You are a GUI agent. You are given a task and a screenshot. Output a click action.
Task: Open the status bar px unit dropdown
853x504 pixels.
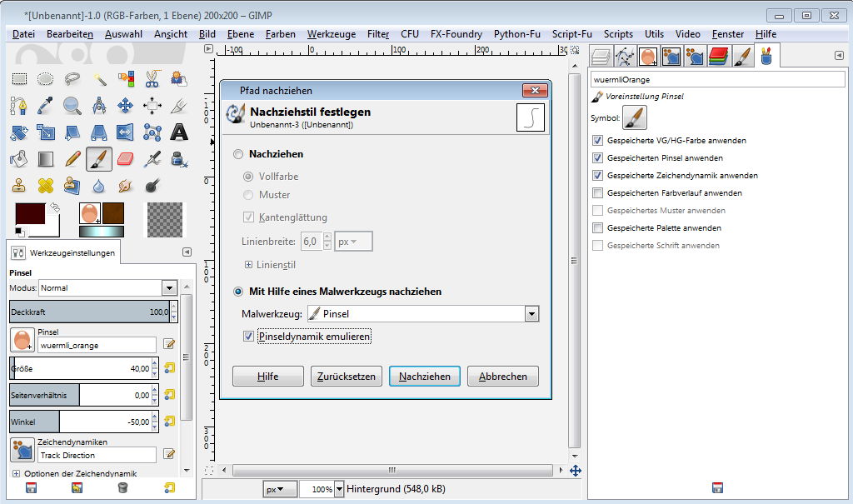[x=280, y=489]
